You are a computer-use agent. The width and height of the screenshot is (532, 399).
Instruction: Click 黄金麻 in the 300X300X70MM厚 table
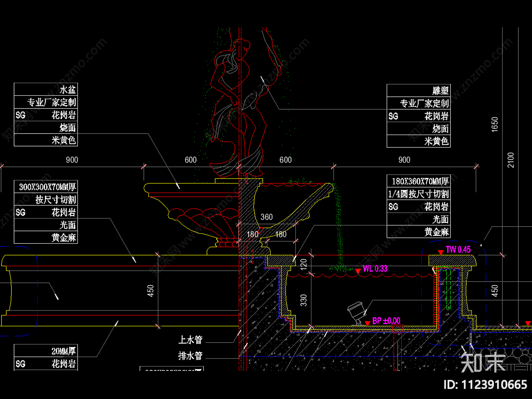[x=63, y=238]
